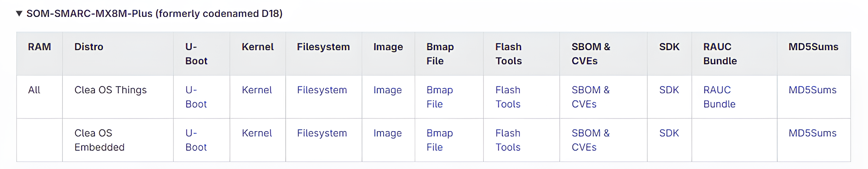Click Image link in Clea OS Things row
Image resolution: width=868 pixels, height=169 pixels.
(387, 90)
